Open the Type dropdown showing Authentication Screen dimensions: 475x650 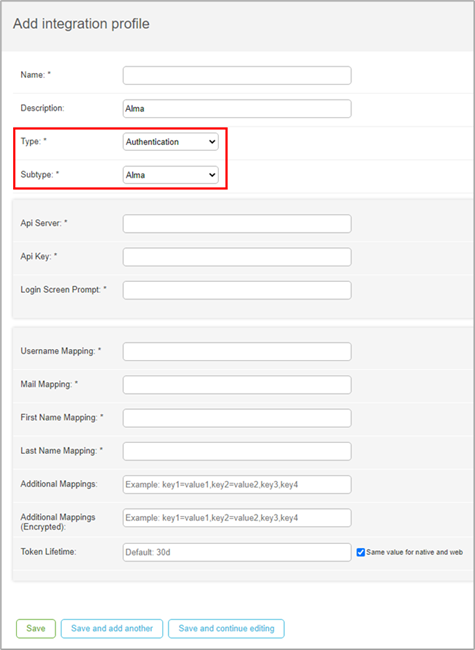click(x=171, y=142)
